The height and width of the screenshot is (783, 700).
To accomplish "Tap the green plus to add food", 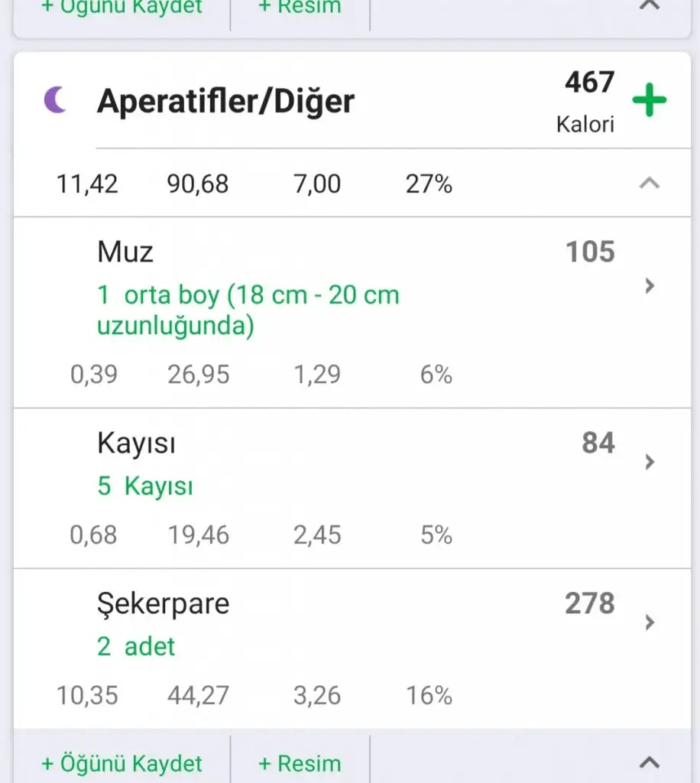I will pos(649,101).
